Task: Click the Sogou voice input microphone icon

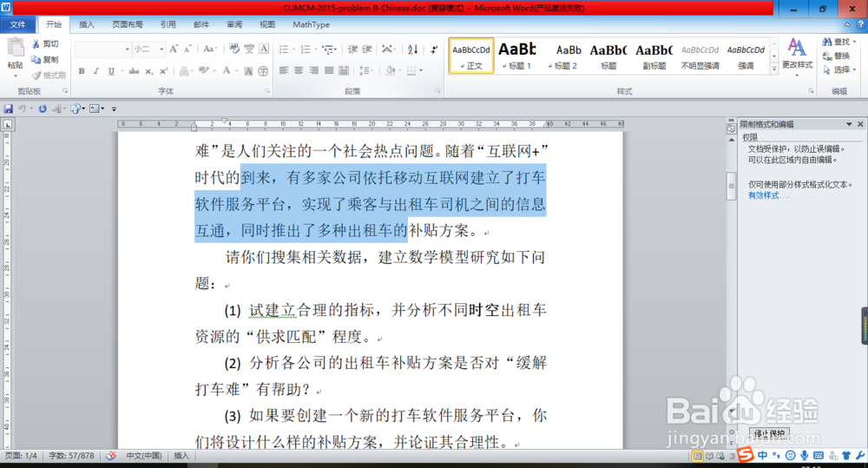Action: point(805,455)
